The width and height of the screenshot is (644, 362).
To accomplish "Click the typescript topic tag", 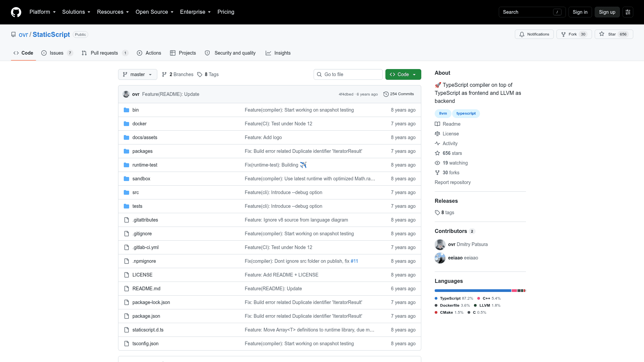I will pyautogui.click(x=466, y=114).
